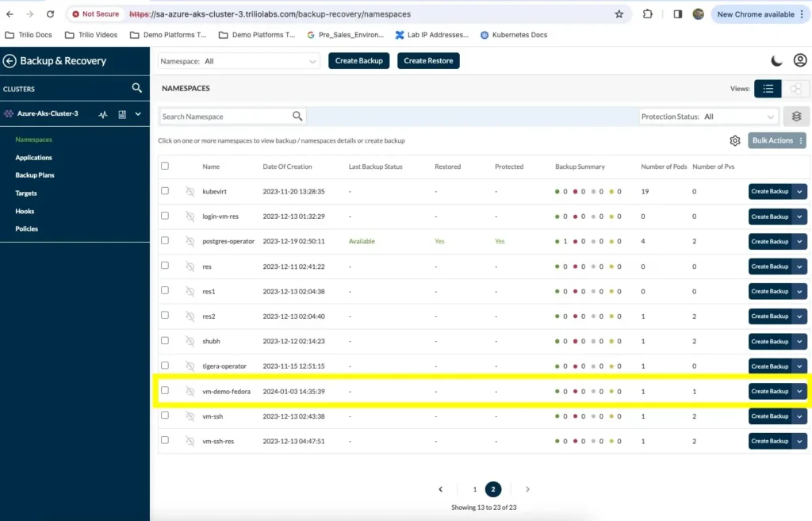Click the layers filter icon beside Protection Status

click(796, 117)
